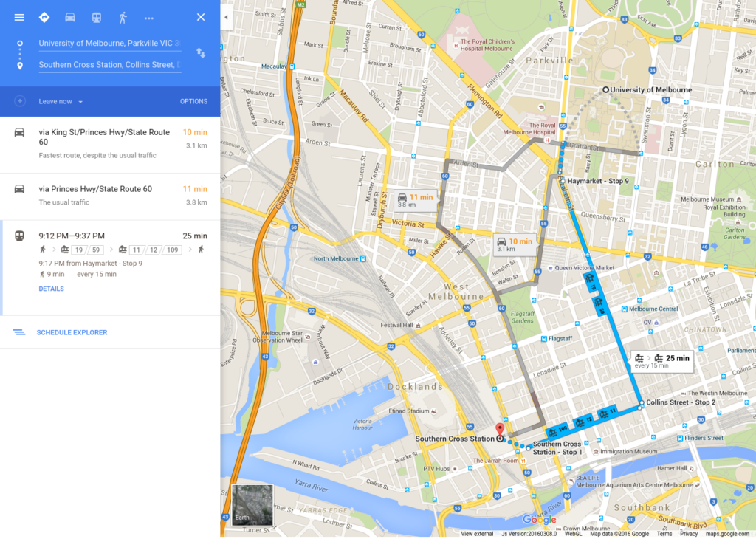Click the Flinders Street station icon
The width and height of the screenshot is (756, 539).
pos(680,439)
